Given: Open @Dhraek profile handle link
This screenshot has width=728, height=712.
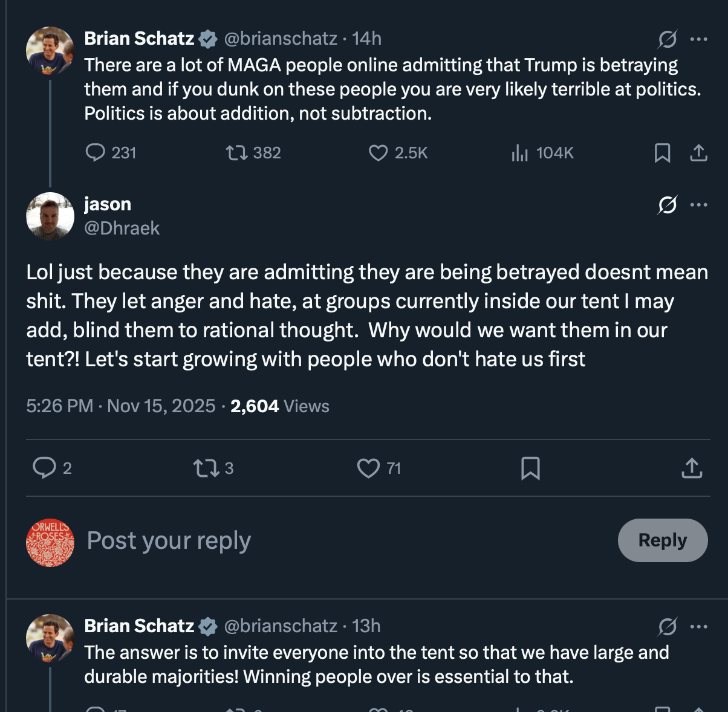Looking at the screenshot, I should tap(122, 228).
